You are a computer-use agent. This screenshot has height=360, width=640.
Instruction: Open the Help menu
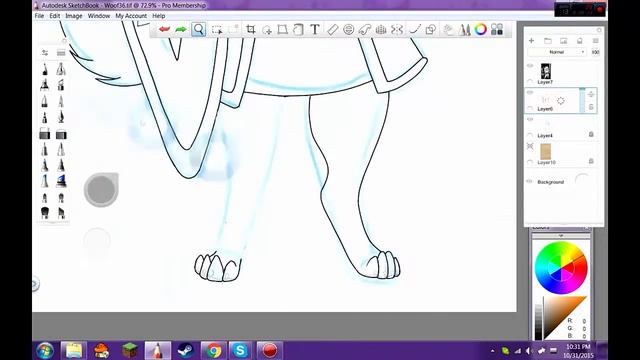[159, 16]
